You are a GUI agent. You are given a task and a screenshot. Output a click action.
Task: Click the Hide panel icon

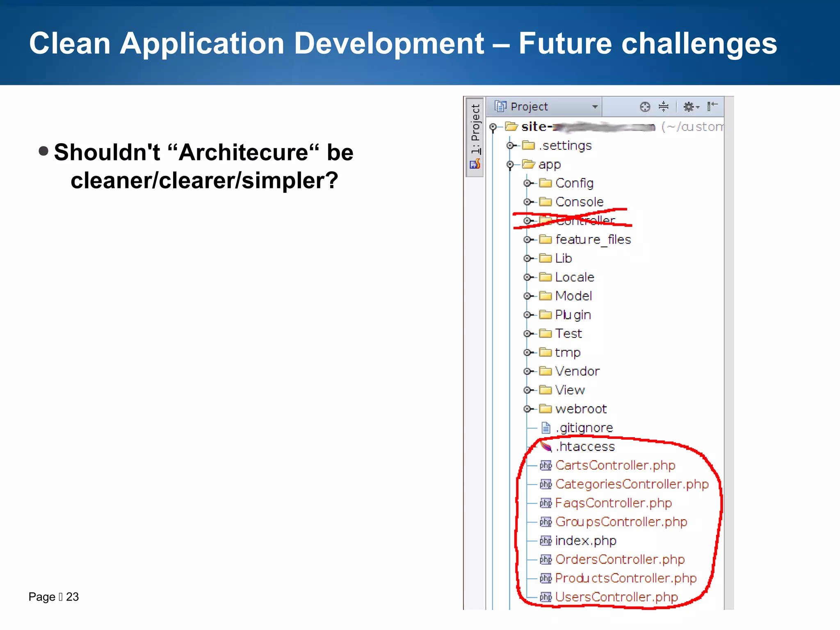pos(712,107)
